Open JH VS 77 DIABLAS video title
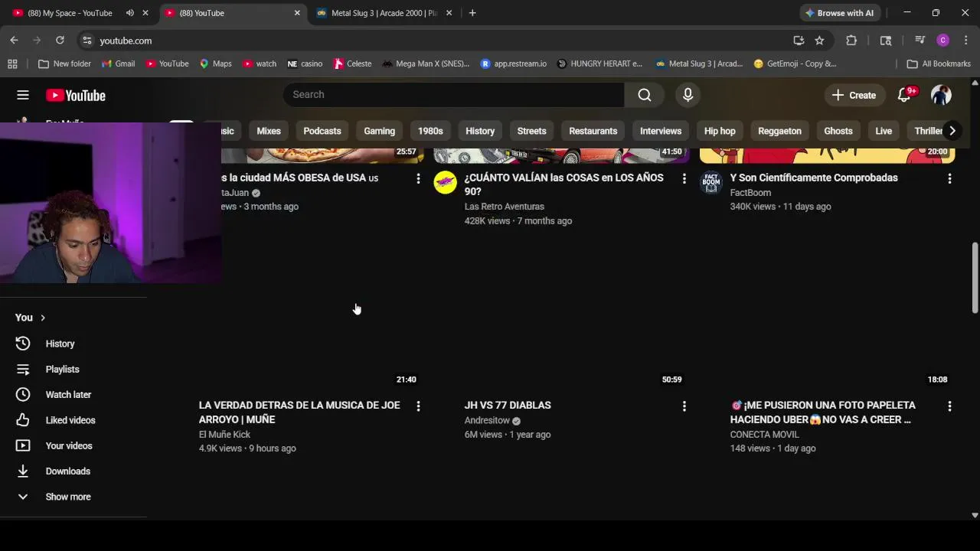Viewport: 980px width, 551px height. click(508, 405)
